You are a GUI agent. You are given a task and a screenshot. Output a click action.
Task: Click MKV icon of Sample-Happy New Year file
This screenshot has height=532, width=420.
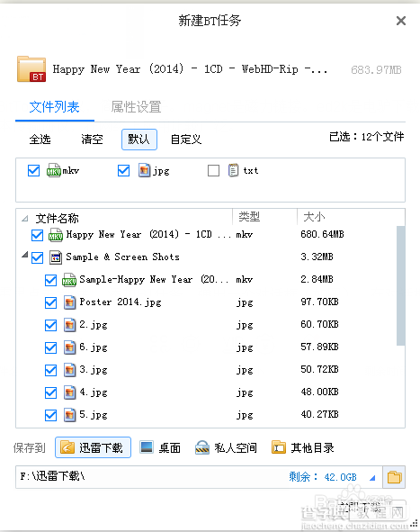point(69,280)
